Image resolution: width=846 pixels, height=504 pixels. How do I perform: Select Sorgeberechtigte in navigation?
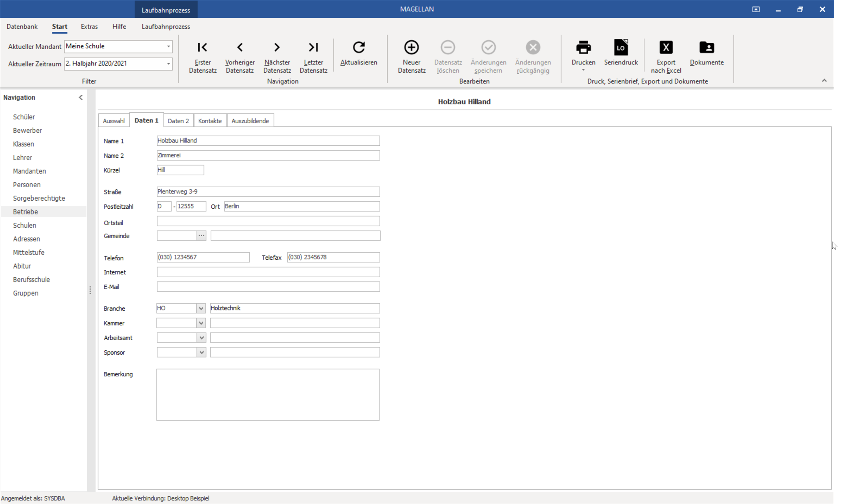click(x=39, y=198)
